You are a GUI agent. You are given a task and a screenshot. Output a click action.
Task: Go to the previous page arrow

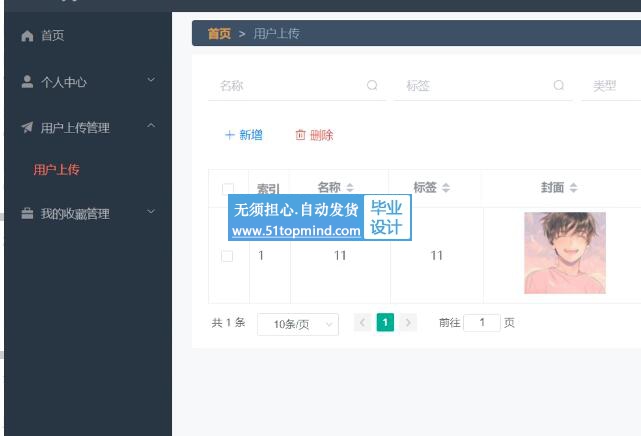click(362, 322)
